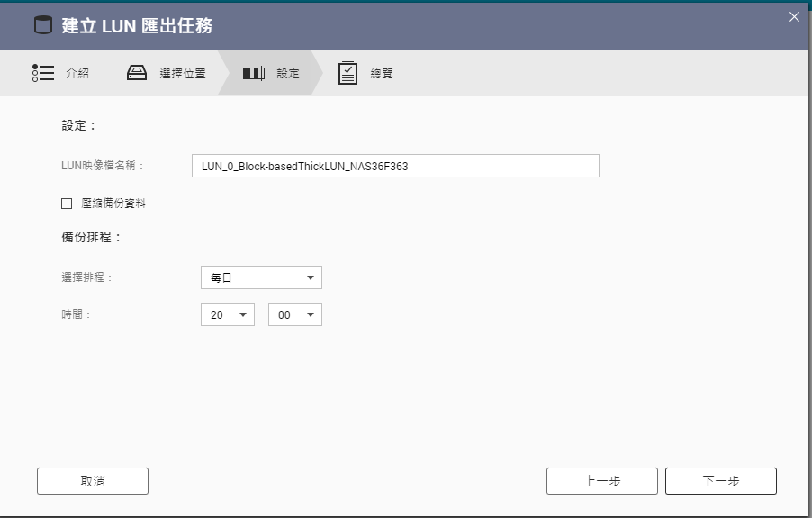Click the 選擇位置 drive icon
The width and height of the screenshot is (812, 518).
pyautogui.click(x=137, y=73)
